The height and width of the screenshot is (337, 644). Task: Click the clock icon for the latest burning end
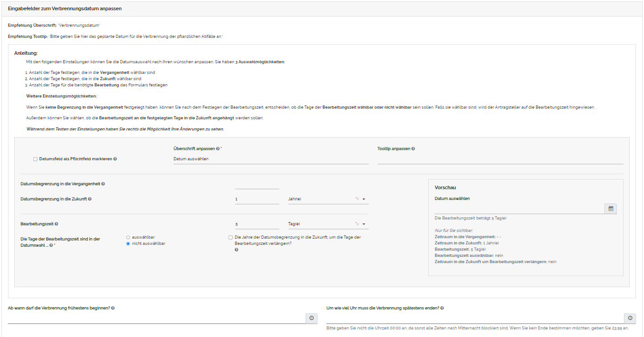pos(630,318)
